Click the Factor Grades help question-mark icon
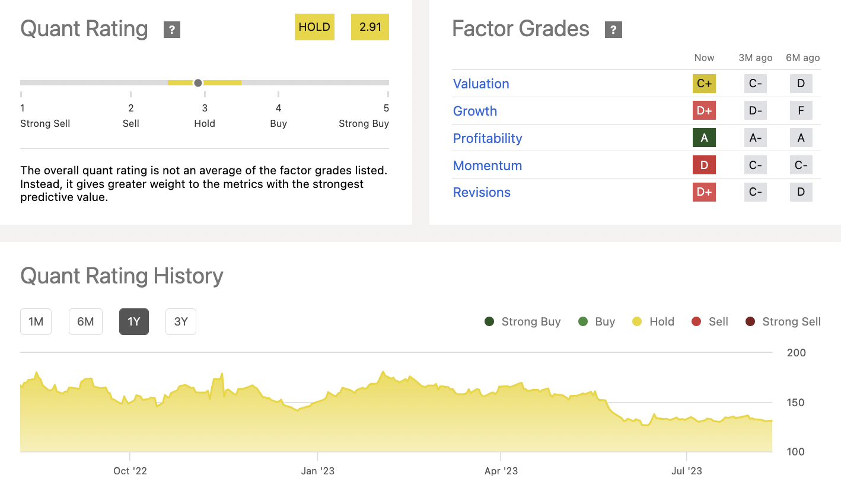Screen dimensions: 841x504 pos(613,30)
